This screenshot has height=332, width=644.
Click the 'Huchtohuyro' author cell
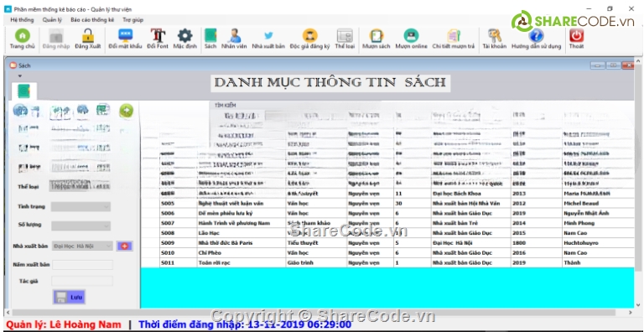(598, 243)
